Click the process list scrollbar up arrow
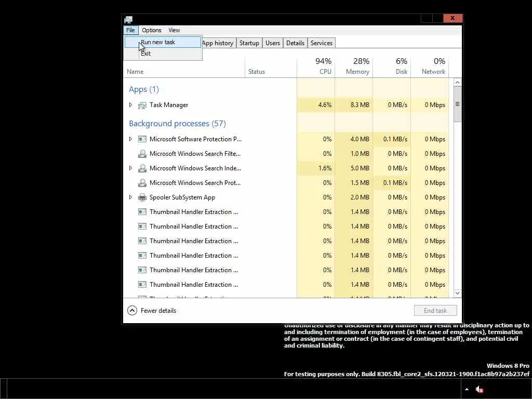 (x=457, y=83)
